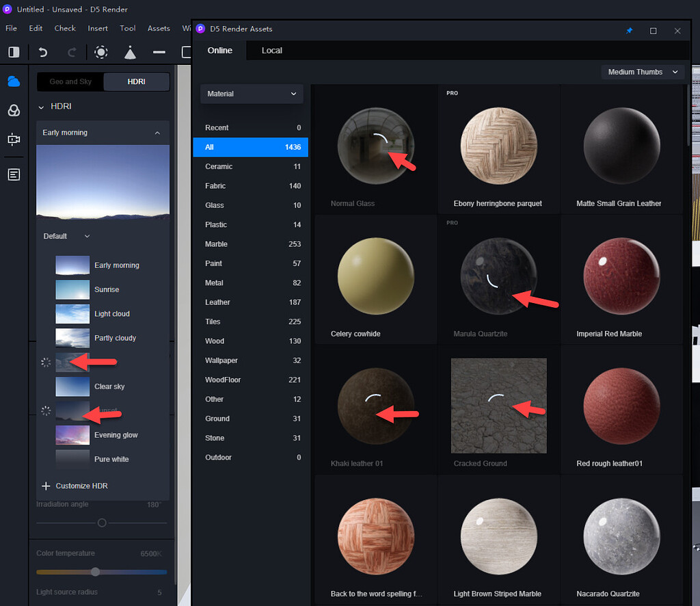Open the Default HDRI category dropdown
Screen dimensions: 700x606
[67, 236]
